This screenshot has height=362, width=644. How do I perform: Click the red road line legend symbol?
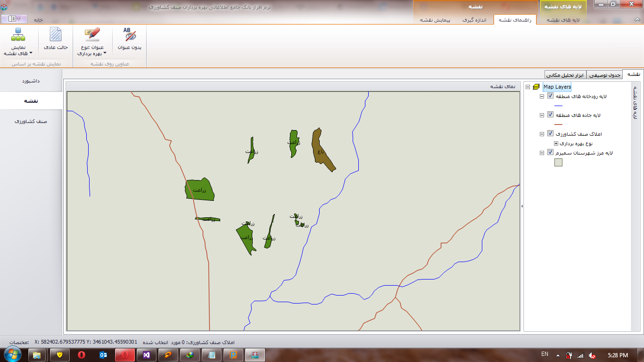[x=558, y=124]
